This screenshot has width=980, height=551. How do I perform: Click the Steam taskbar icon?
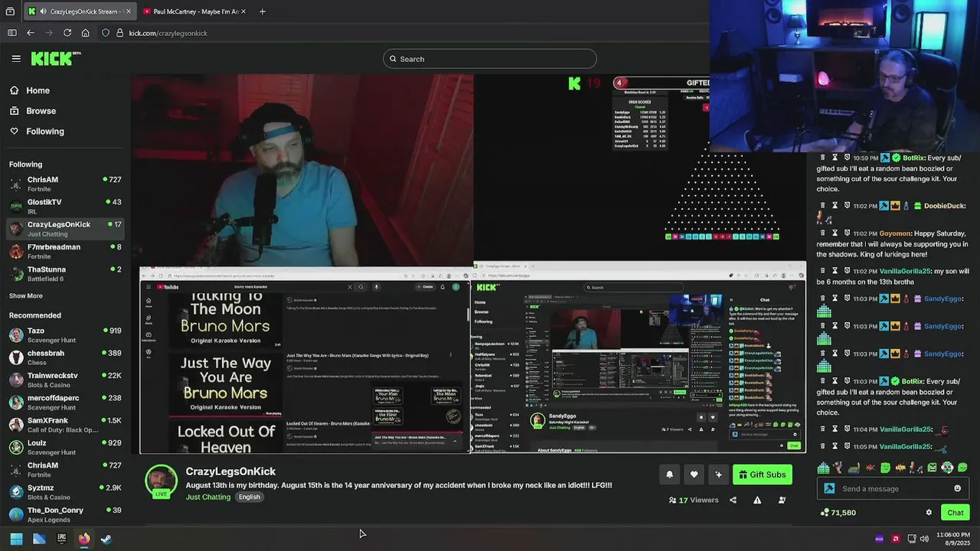pos(106,539)
